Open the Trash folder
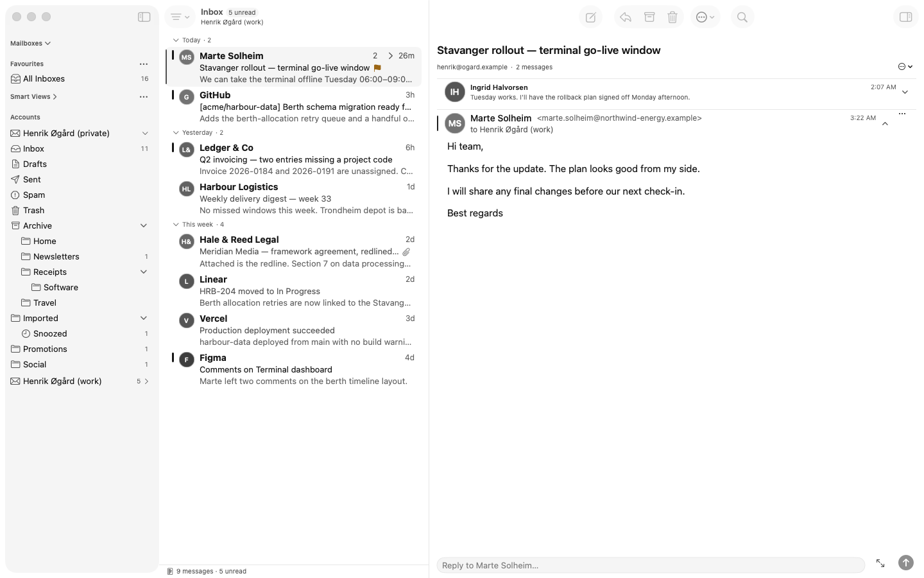Screen dimensions: 924x578 [x=80, y=210]
